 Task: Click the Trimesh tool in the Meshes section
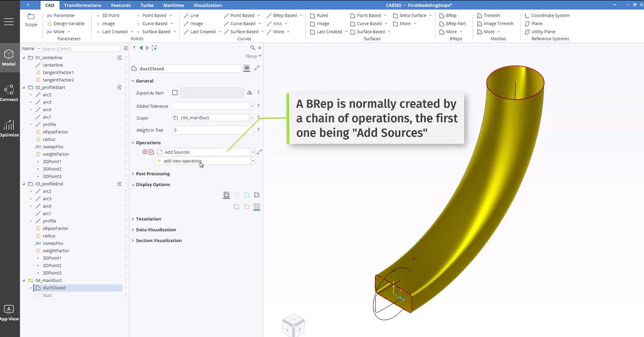point(492,15)
